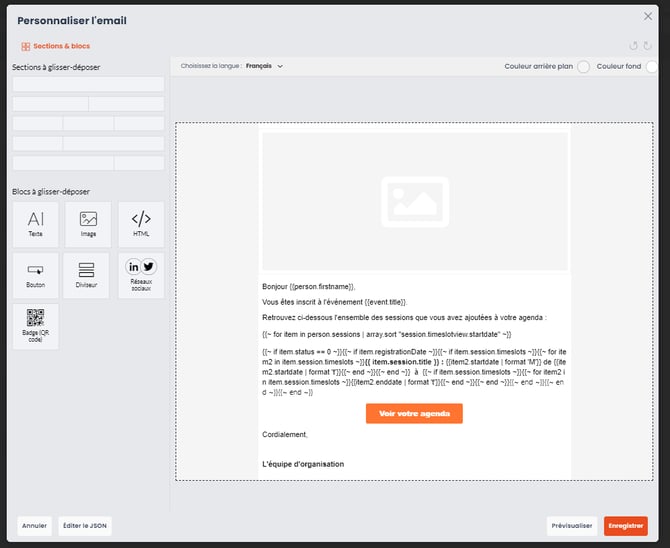The height and width of the screenshot is (548, 670).
Task: Save with the Enregistrer button
Action: click(625, 526)
